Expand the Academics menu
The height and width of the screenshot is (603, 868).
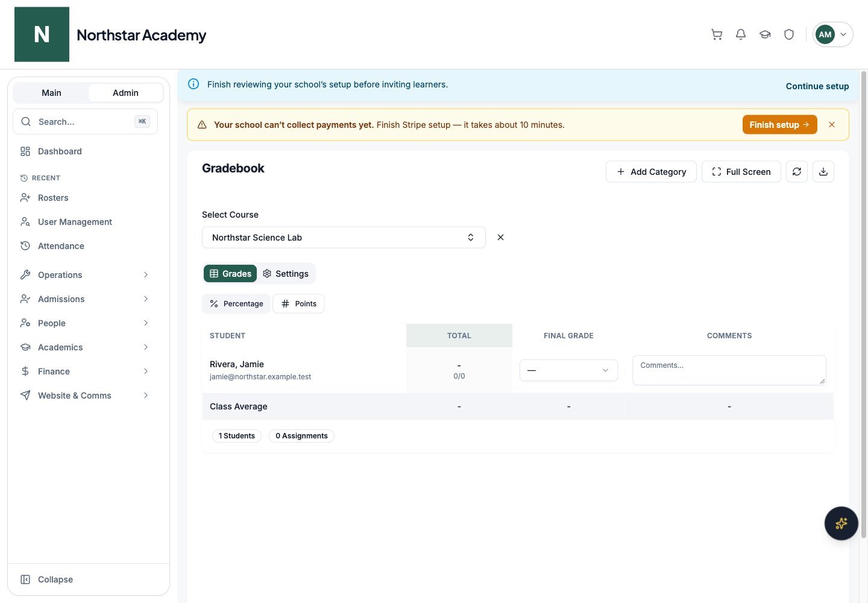pos(85,347)
